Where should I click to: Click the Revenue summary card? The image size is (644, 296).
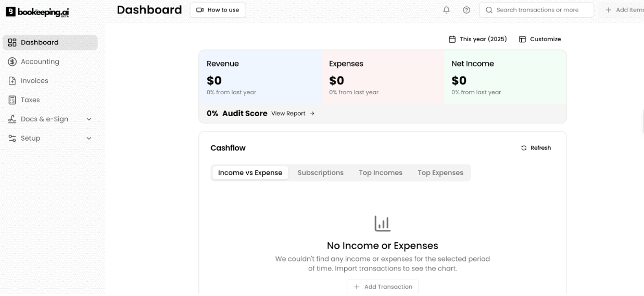260,77
